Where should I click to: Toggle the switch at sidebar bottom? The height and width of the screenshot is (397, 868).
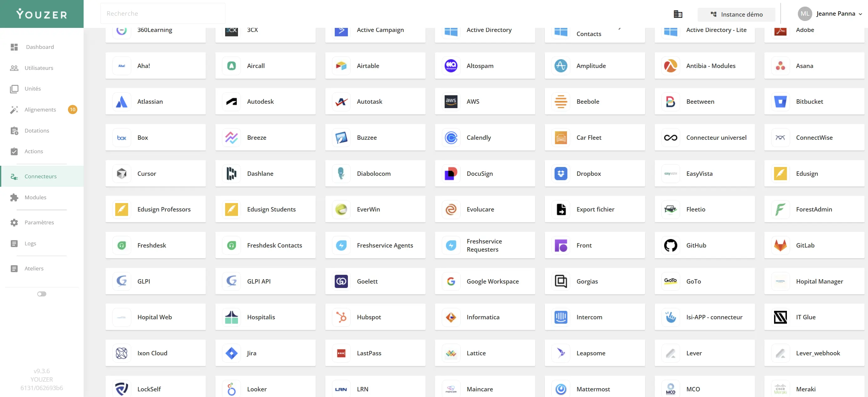[41, 294]
